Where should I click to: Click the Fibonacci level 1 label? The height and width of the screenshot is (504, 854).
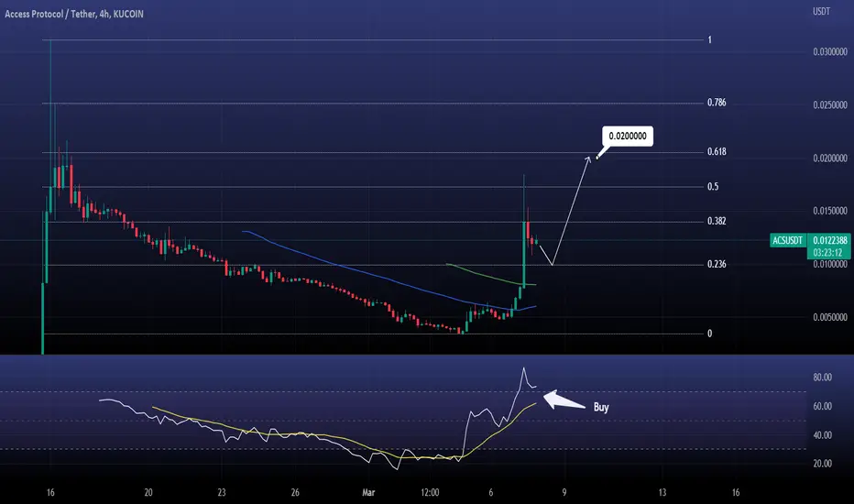click(x=709, y=39)
